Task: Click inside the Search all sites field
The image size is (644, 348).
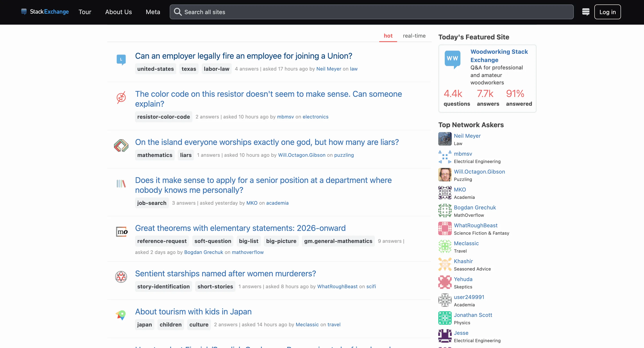Action: [300, 12]
